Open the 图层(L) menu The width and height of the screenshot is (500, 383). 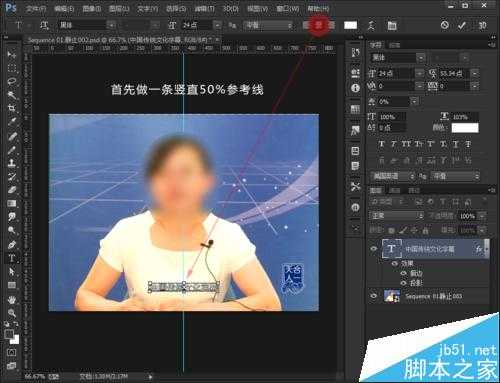119,9
